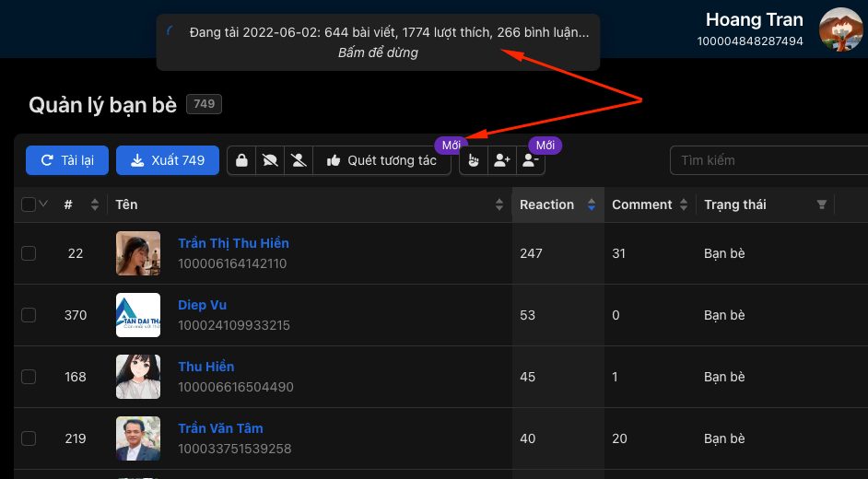Reload list with Tải lại button
868x479 pixels.
click(67, 160)
